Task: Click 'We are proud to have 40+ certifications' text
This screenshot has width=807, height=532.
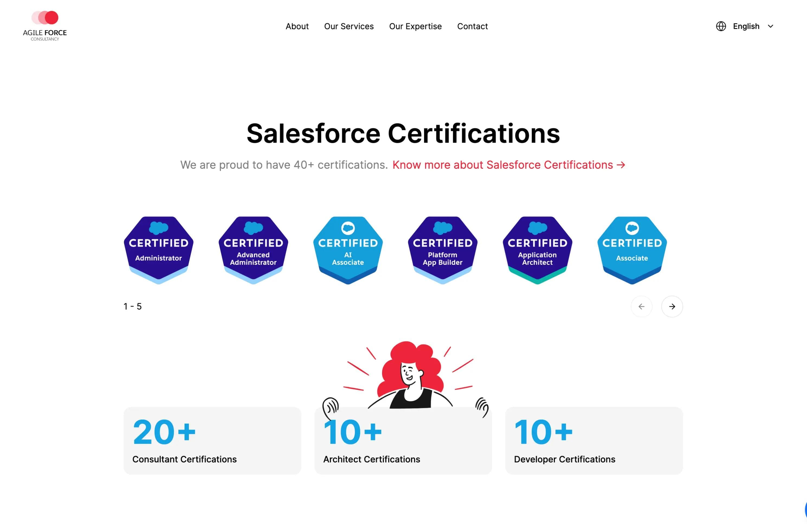Action: click(x=284, y=165)
